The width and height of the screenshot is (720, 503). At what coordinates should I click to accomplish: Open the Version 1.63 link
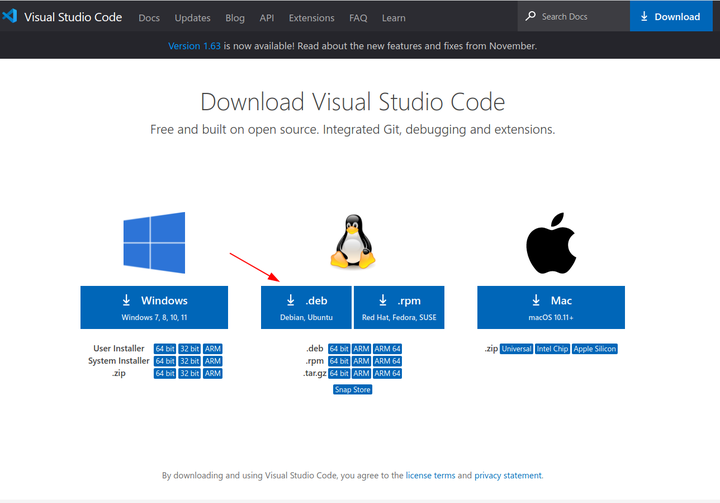pyautogui.click(x=194, y=46)
